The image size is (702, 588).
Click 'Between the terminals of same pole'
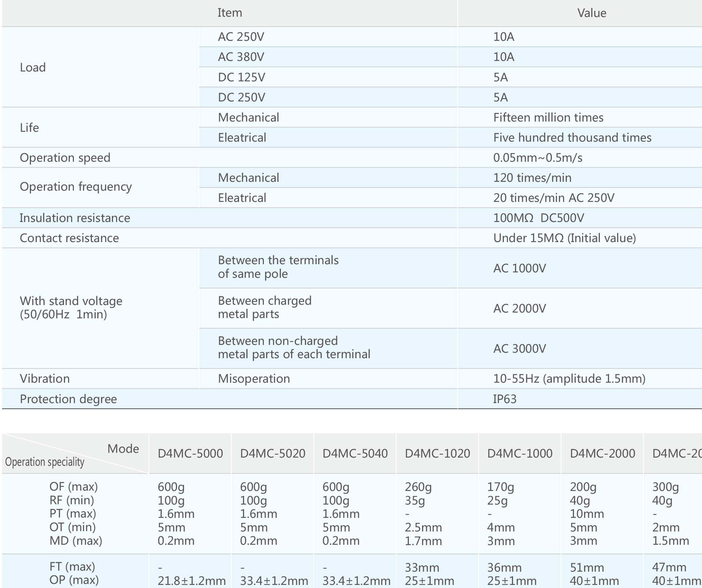click(278, 267)
